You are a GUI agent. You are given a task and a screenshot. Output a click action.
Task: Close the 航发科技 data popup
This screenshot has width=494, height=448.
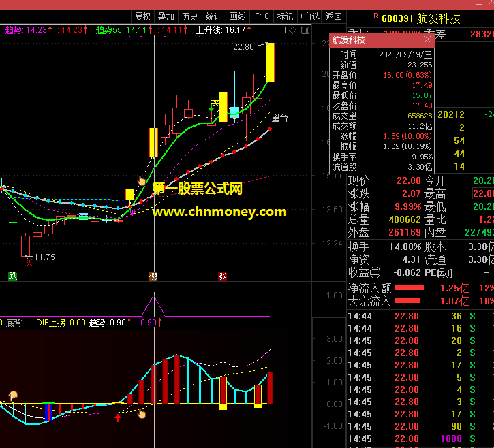(427, 39)
